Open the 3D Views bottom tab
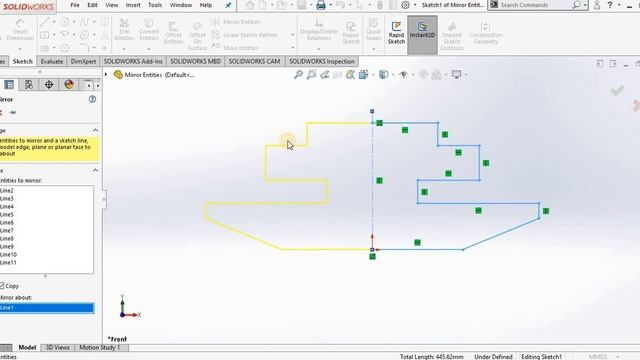Viewport: 640px width, 360px height. 58,347
